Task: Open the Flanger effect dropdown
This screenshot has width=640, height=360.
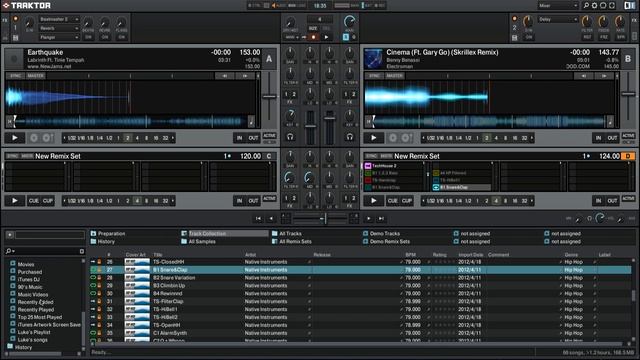Action: 59,37
